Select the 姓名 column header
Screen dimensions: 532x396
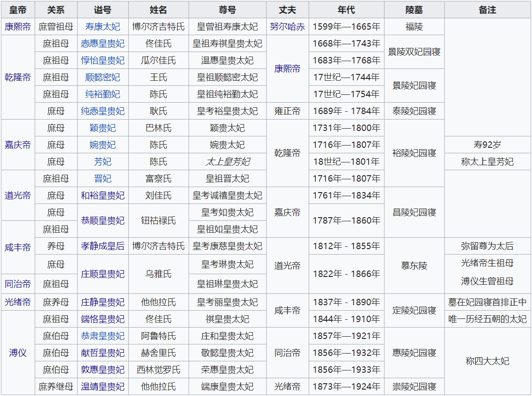158,10
